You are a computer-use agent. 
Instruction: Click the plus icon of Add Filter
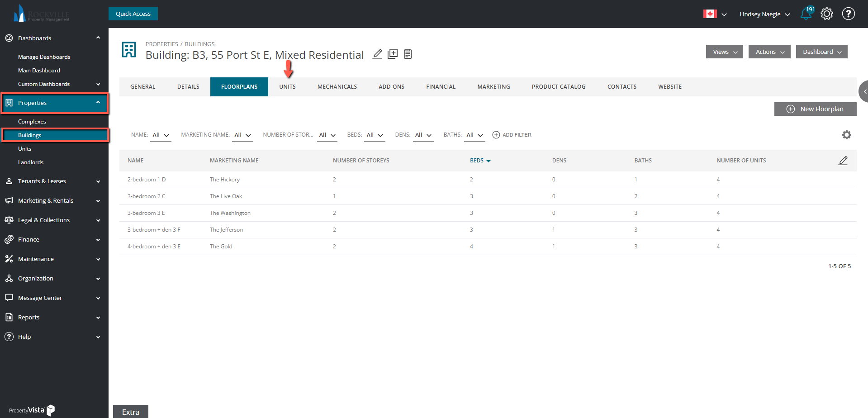tap(496, 135)
